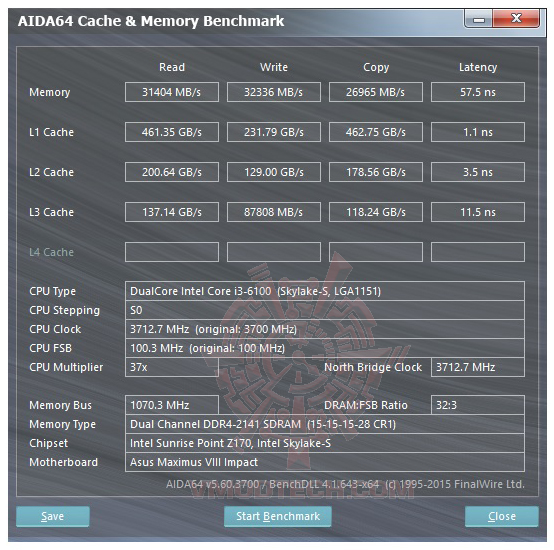This screenshot has width=554, height=550.
Task: Click the DRAM:FSB Ratio 32:3 field
Action: [x=478, y=405]
